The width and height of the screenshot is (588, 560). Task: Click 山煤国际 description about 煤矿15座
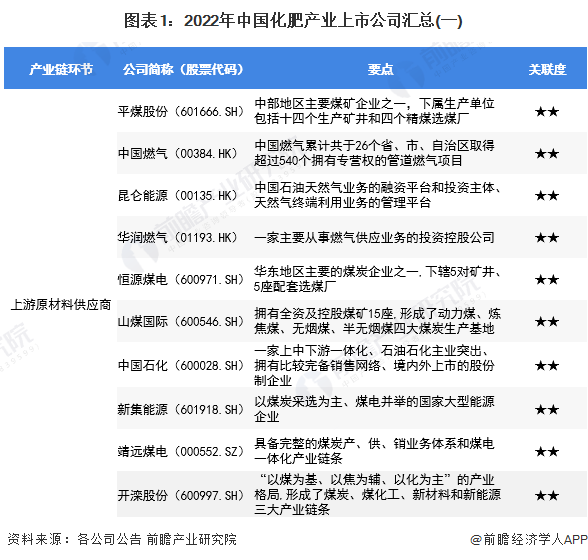377,321
